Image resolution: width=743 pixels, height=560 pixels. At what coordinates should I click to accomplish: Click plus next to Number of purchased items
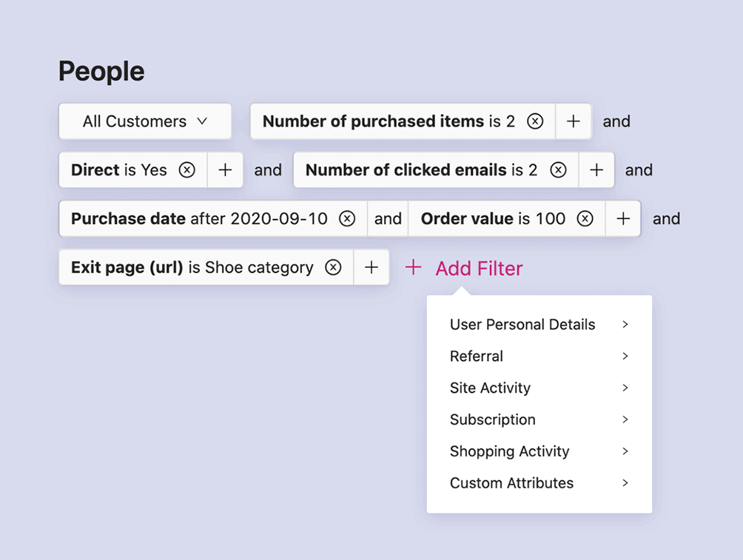tap(574, 121)
